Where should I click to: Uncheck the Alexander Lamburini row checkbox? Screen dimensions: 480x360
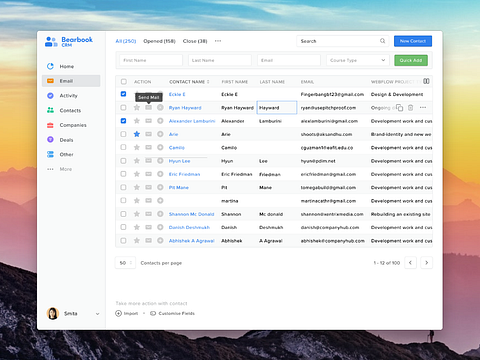pos(123,121)
